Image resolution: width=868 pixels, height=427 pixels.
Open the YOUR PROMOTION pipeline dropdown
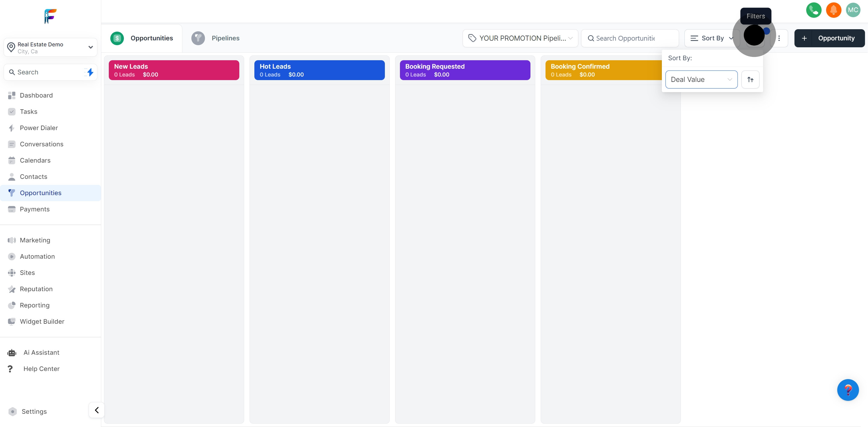520,38
